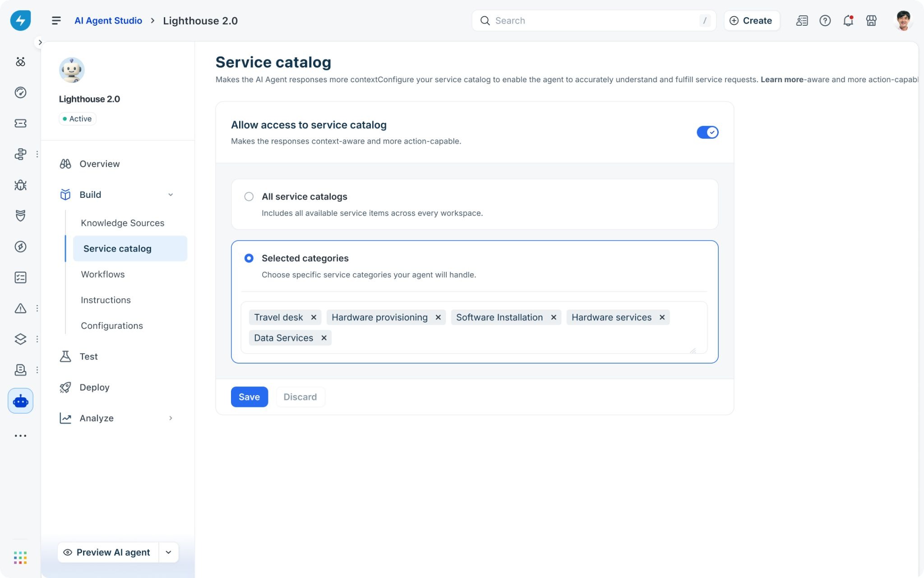Open the Workflows menu item
Image resolution: width=924 pixels, height=578 pixels.
103,275
